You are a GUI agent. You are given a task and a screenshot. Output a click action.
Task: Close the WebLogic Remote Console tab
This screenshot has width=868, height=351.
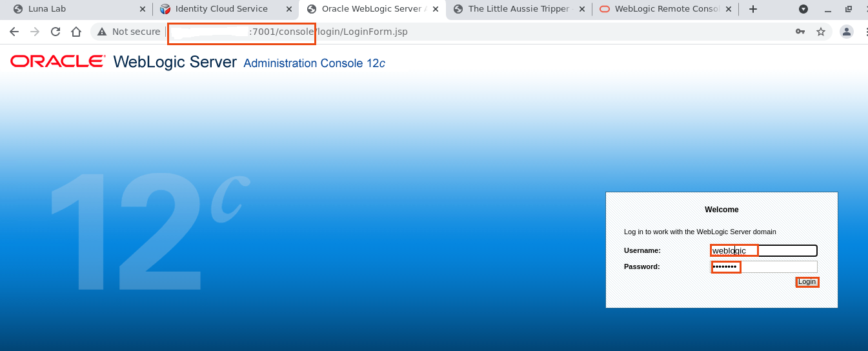point(729,9)
